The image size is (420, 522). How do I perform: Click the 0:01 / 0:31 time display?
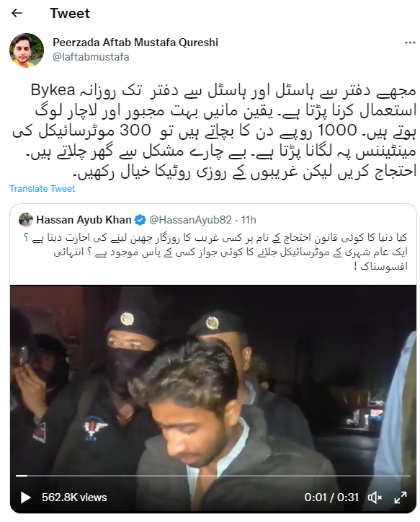tap(331, 497)
